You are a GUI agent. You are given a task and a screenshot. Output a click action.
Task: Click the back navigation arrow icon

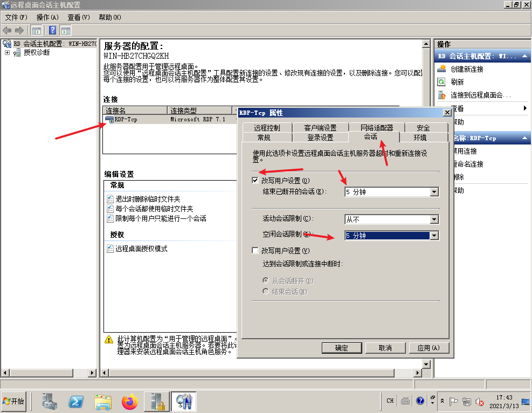pyautogui.click(x=6, y=30)
